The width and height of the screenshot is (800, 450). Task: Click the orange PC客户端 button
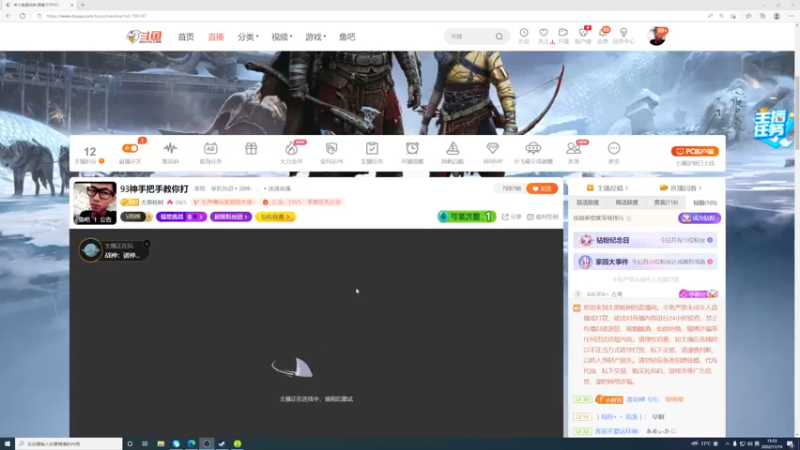pyautogui.click(x=695, y=151)
